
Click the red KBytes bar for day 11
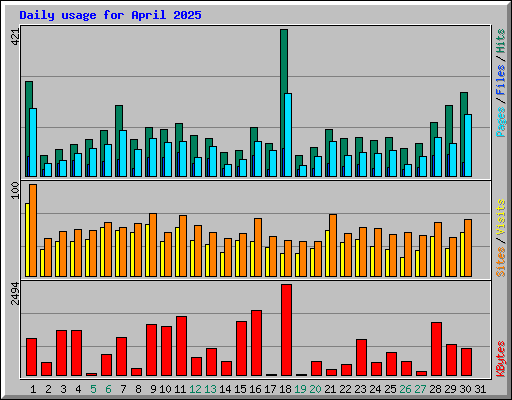[x=181, y=346]
